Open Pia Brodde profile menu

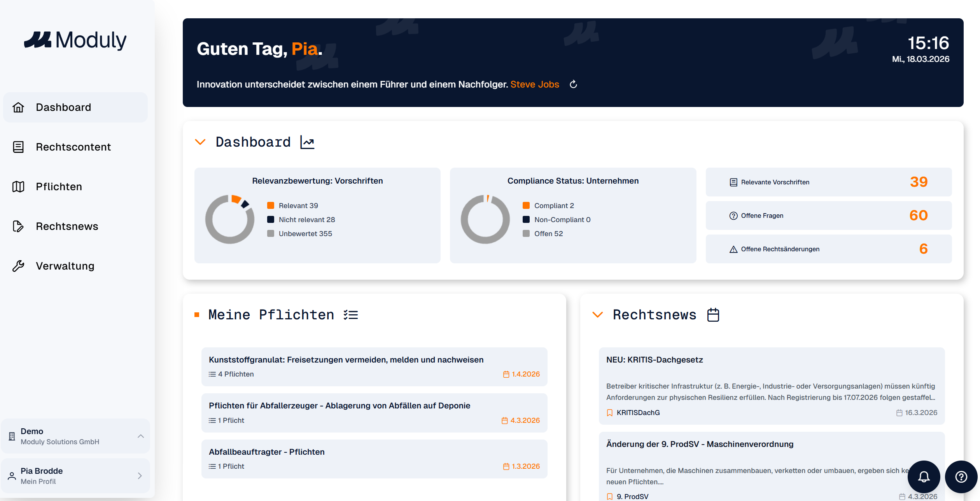coord(75,476)
